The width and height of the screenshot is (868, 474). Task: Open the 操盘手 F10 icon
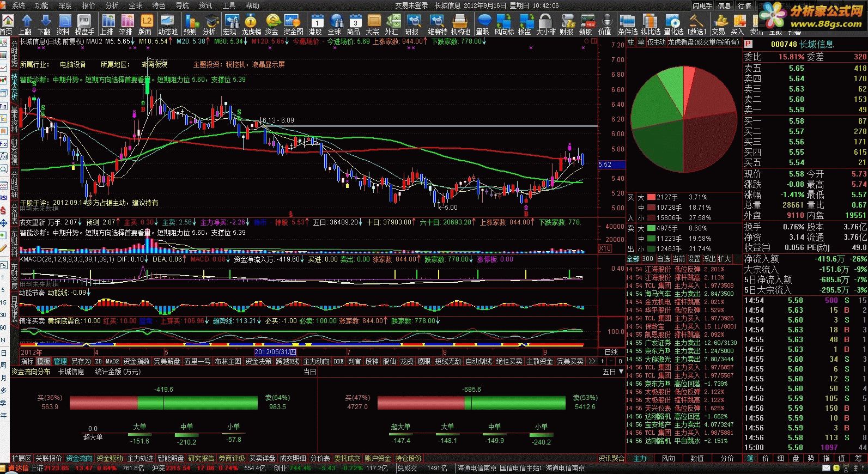coord(84,25)
